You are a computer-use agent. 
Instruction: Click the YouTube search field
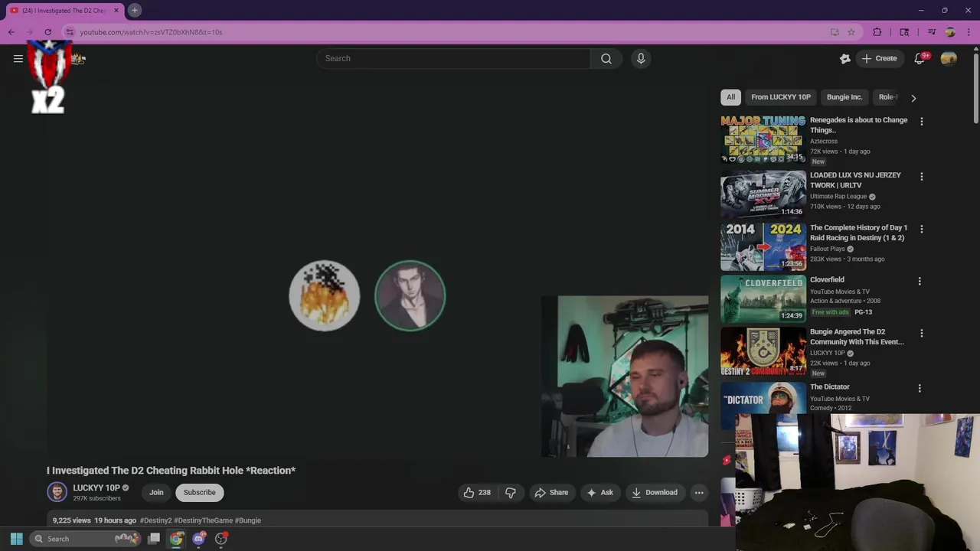pos(453,59)
